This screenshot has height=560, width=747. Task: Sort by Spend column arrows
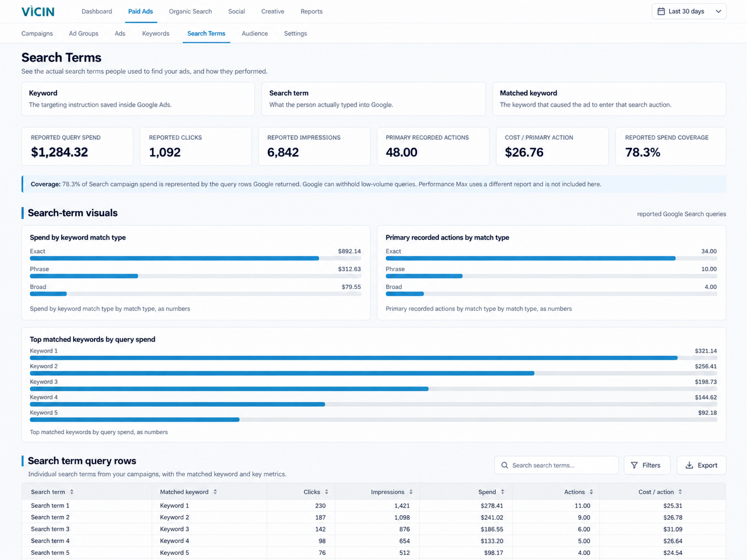(502, 492)
